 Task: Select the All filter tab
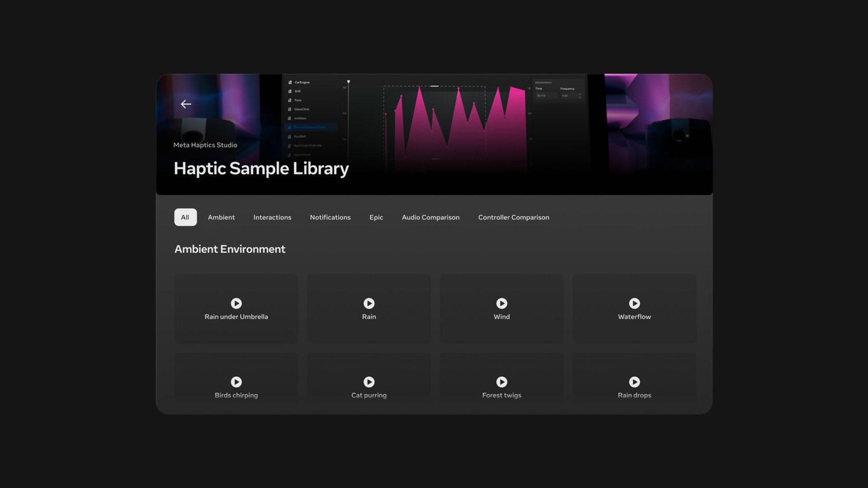185,217
